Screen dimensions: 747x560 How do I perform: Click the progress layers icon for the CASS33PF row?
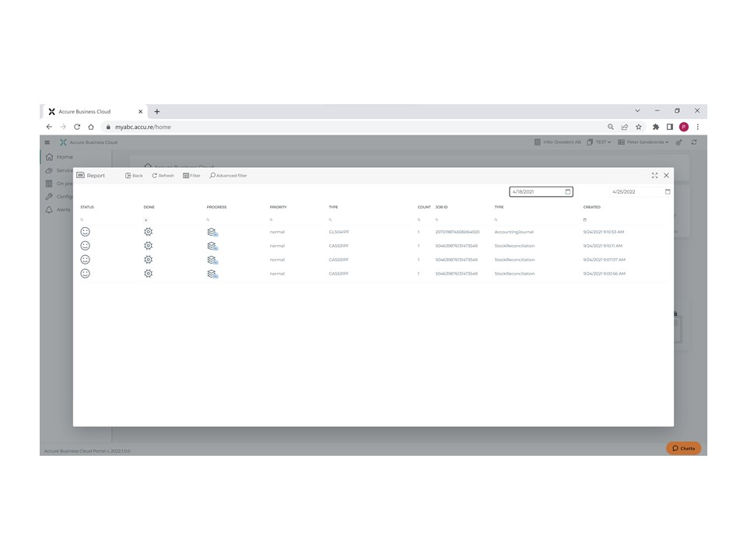[x=212, y=245]
